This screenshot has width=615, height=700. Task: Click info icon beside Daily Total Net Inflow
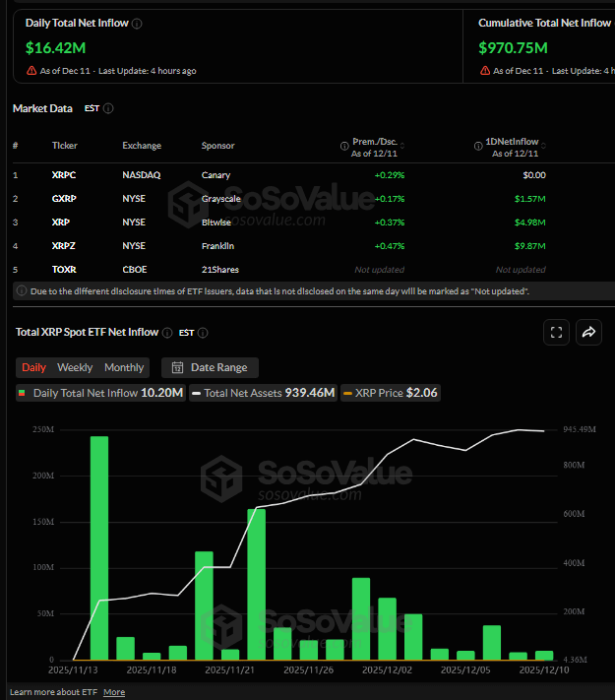tap(137, 23)
